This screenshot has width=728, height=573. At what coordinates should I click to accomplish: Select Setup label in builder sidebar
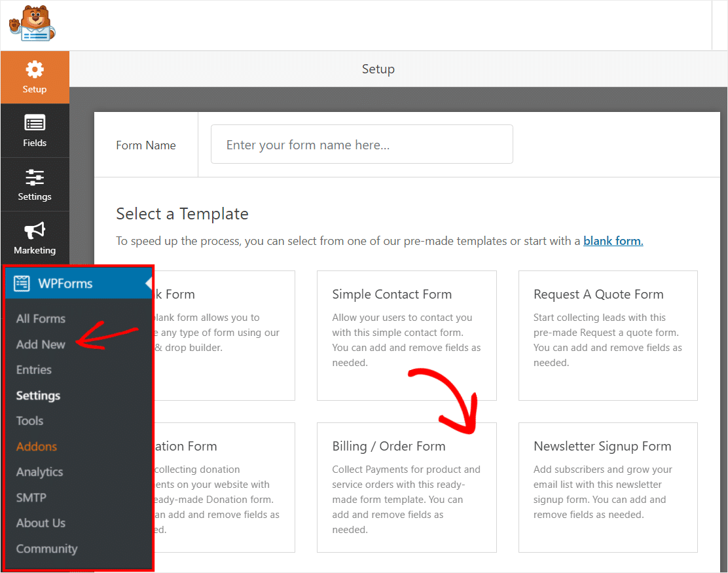click(x=34, y=89)
